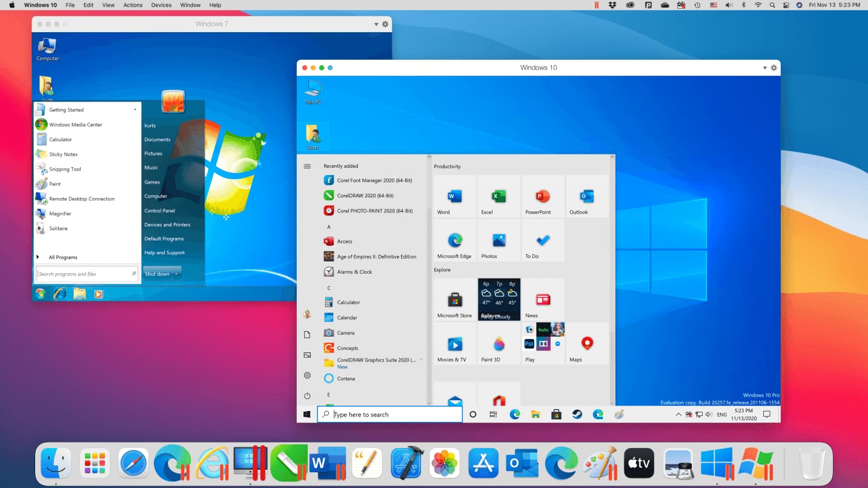The width and height of the screenshot is (868, 488).
Task: Expand the Windows 10 Start hamburger menu
Action: 307,166
